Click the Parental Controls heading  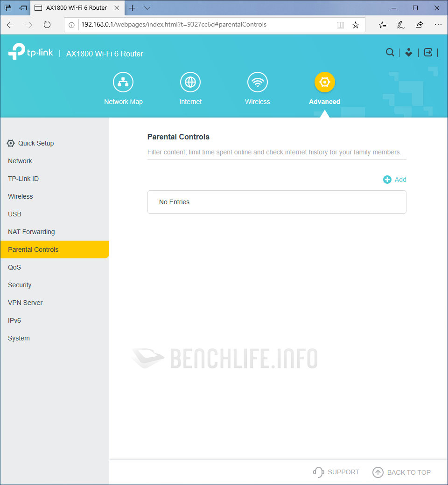click(x=178, y=137)
